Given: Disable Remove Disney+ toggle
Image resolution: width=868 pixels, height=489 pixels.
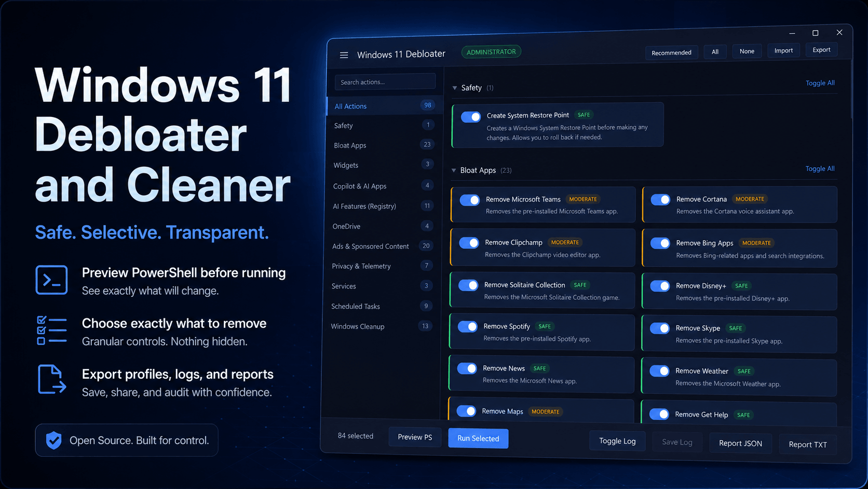Looking at the screenshot, I should click(x=660, y=286).
